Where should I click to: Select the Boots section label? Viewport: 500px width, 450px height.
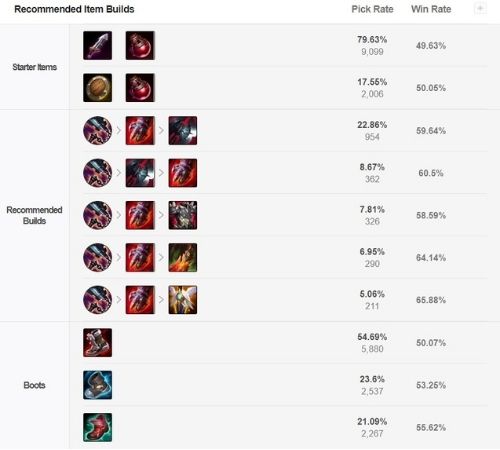point(34,385)
